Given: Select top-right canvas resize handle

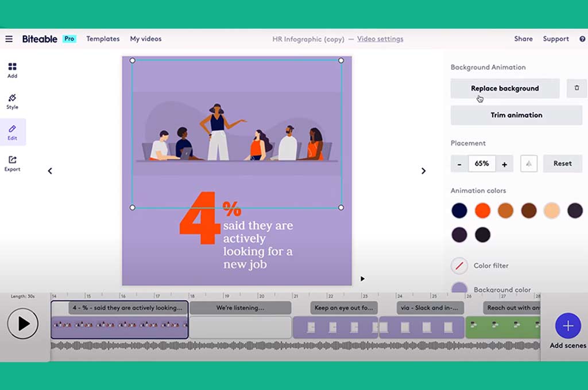Looking at the screenshot, I should pyautogui.click(x=341, y=60).
